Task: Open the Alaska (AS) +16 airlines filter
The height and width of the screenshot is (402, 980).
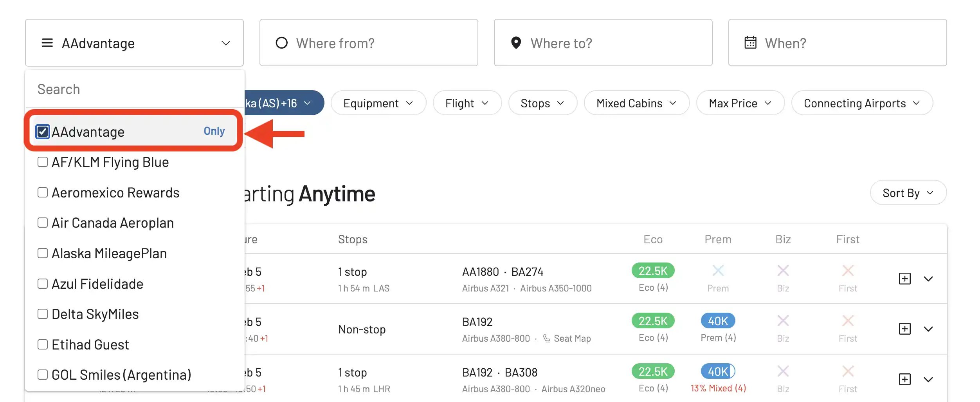Action: 284,103
